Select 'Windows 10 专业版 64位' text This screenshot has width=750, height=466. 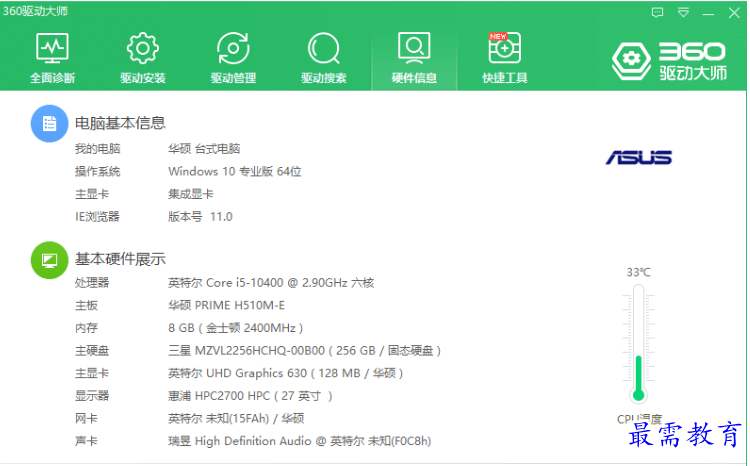[x=234, y=171]
